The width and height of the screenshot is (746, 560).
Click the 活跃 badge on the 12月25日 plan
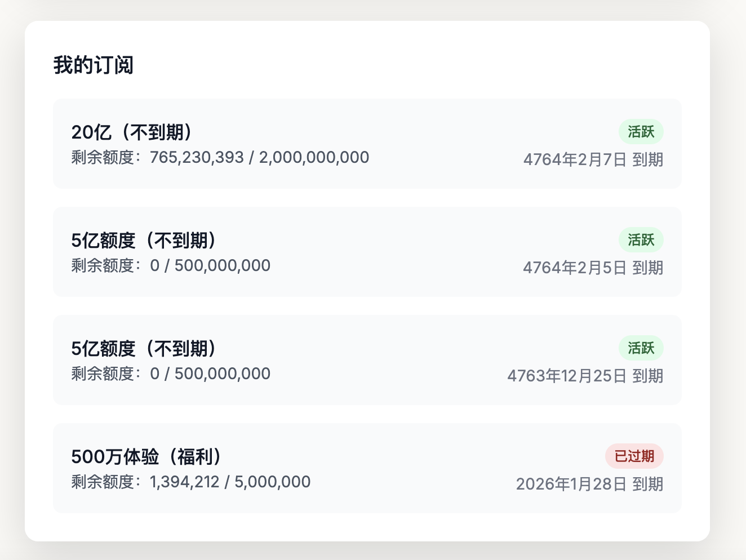[641, 348]
